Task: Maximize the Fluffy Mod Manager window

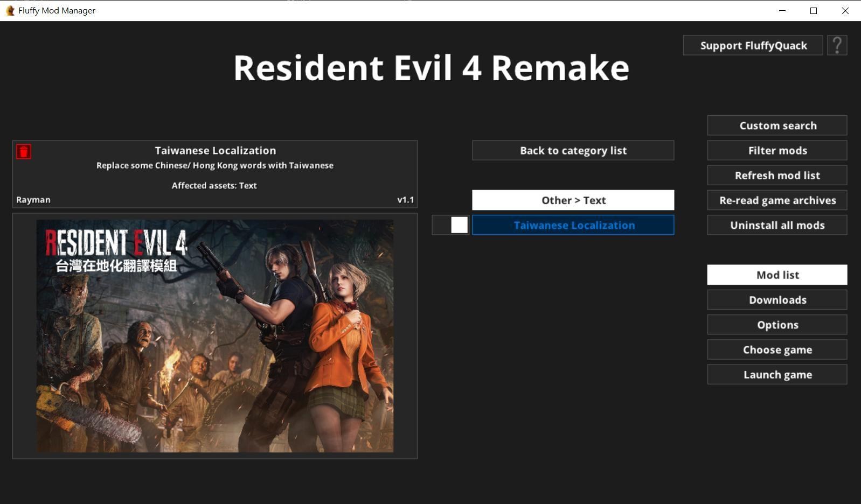Action: pyautogui.click(x=814, y=10)
